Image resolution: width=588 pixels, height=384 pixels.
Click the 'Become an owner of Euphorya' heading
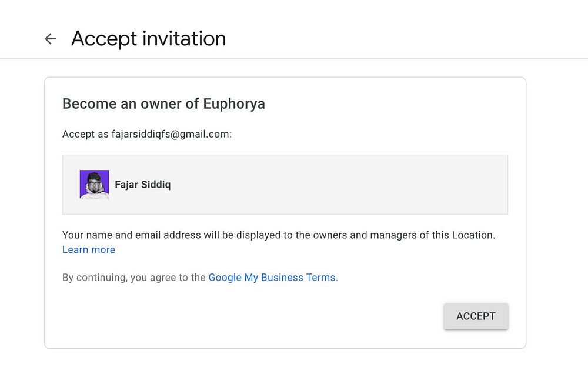163,104
